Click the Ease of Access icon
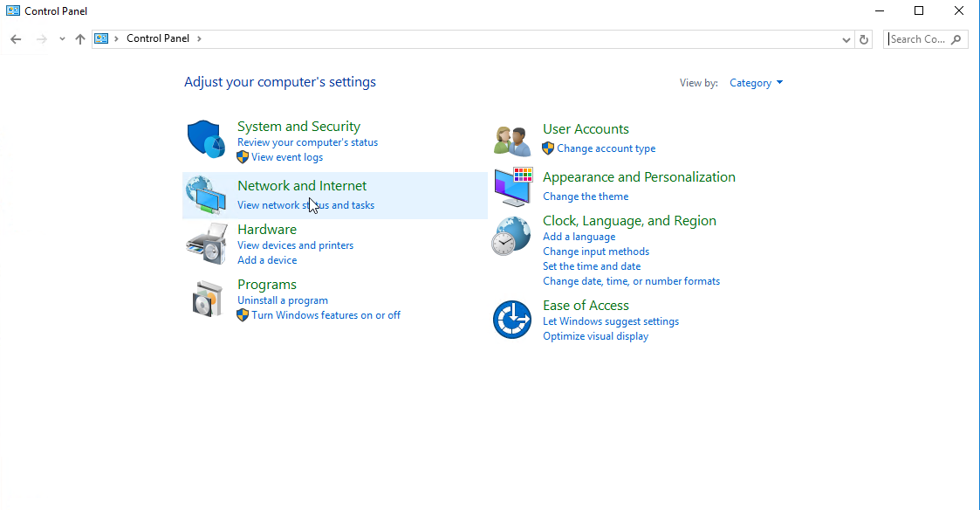 [x=512, y=319]
